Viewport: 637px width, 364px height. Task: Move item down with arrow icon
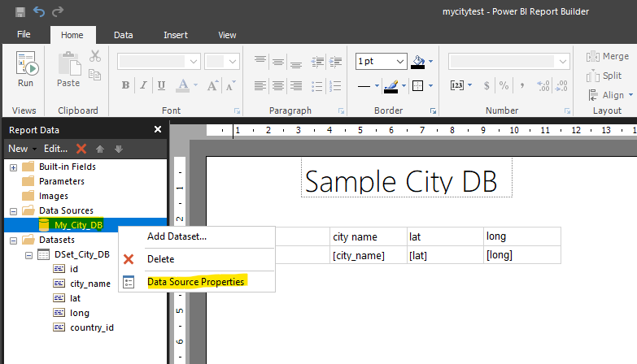(119, 149)
